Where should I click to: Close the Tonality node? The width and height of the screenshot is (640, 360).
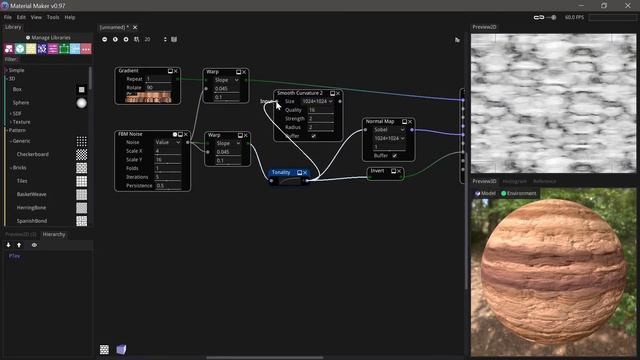[305, 173]
